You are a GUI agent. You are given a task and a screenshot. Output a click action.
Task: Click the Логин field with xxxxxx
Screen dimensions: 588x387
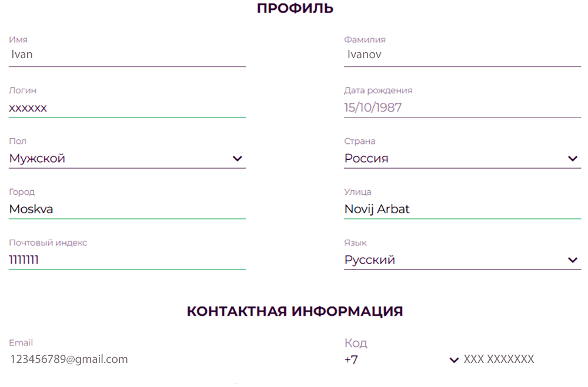(127, 108)
